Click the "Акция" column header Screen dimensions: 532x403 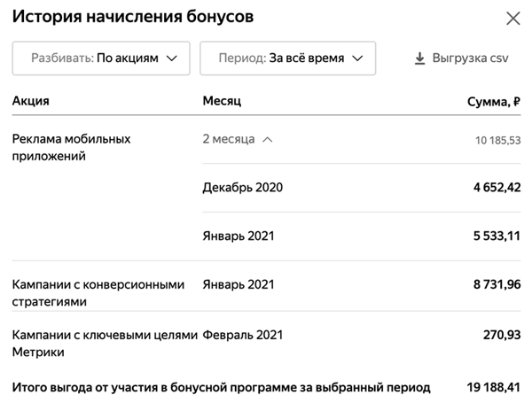[31, 101]
